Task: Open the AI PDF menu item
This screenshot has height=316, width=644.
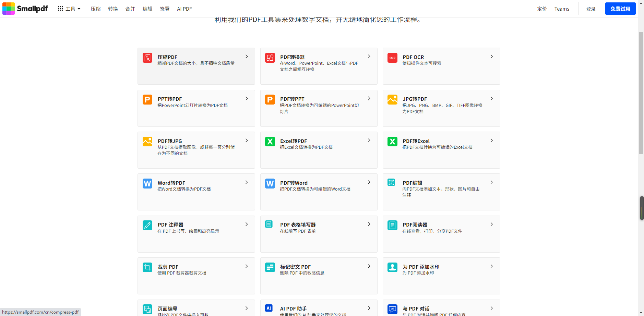Action: tap(184, 9)
